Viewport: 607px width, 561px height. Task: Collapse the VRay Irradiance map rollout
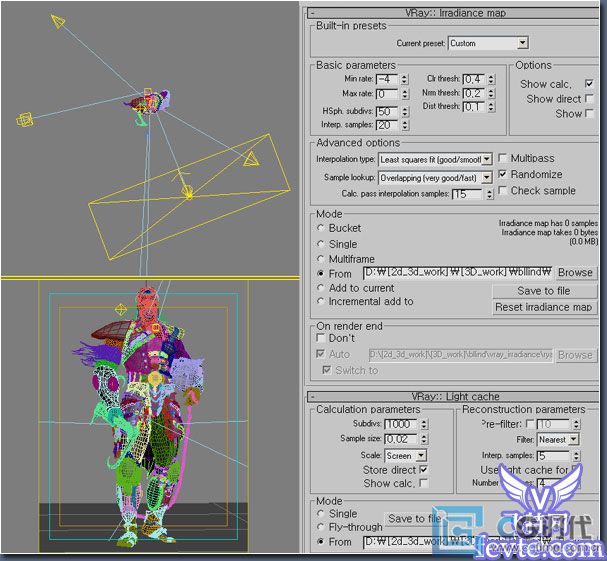coord(312,14)
